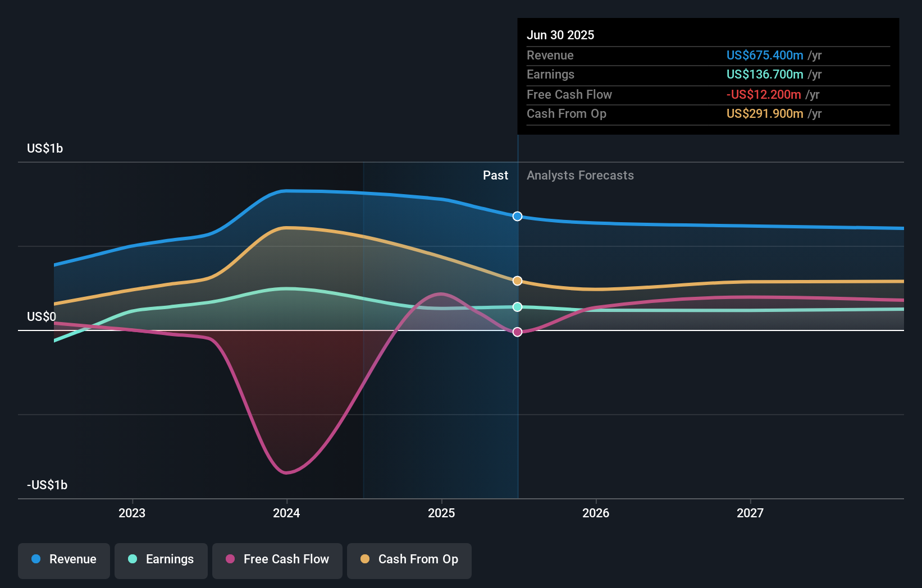Click the Past section label
Screen dimensions: 922x588
495,175
